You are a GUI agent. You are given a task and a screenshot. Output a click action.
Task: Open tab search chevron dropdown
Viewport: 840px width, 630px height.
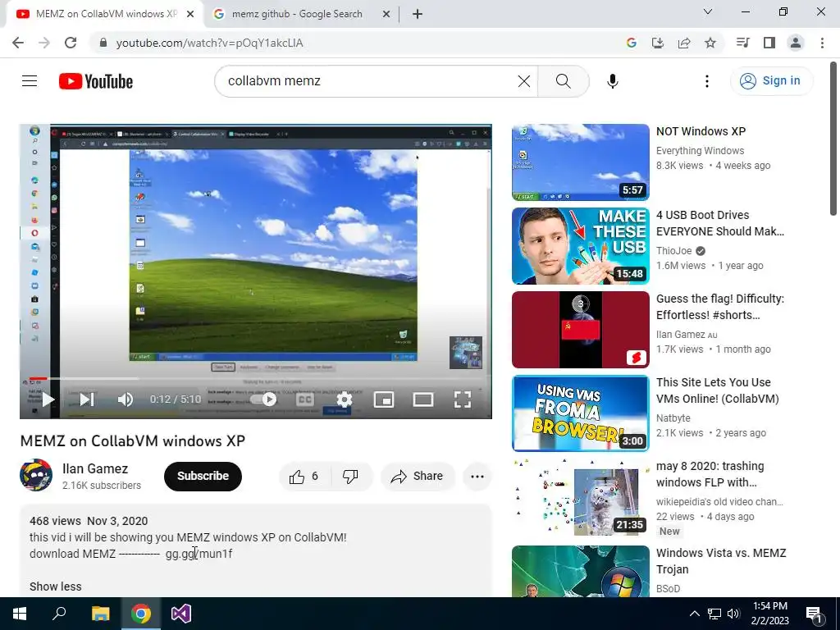point(708,11)
